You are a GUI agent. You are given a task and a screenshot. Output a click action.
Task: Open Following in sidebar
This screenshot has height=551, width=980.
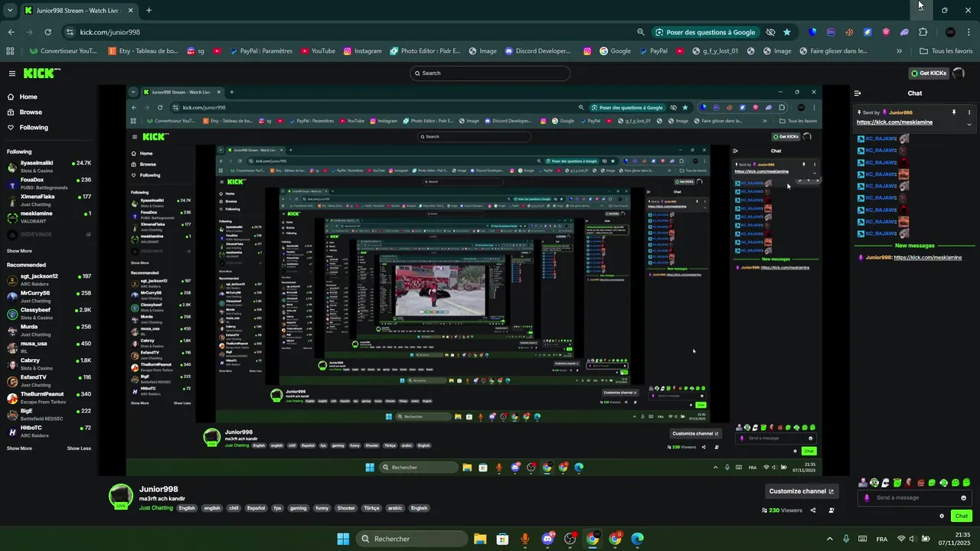coord(34,128)
